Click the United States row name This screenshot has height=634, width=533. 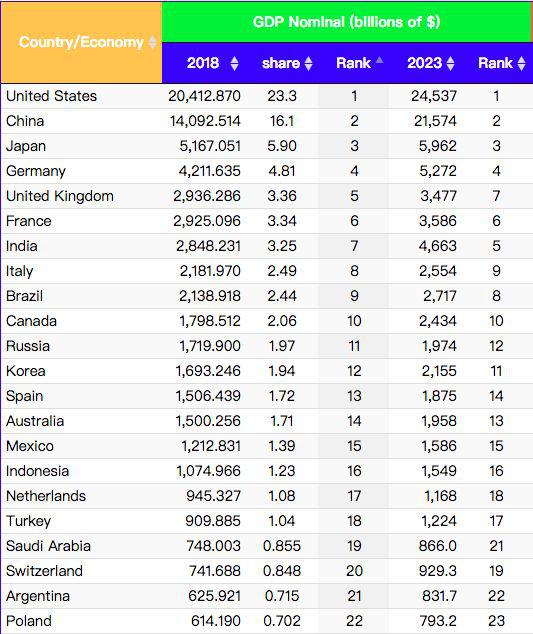coord(52,96)
